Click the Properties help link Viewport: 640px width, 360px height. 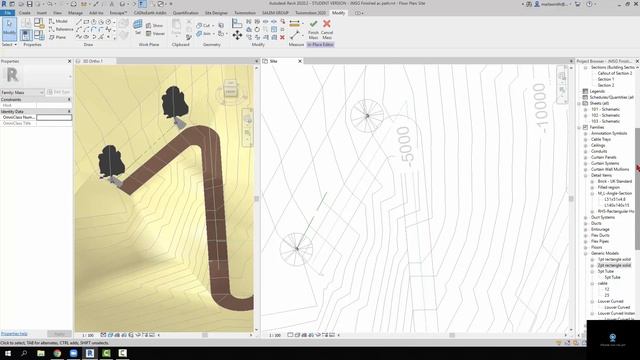tap(14, 334)
